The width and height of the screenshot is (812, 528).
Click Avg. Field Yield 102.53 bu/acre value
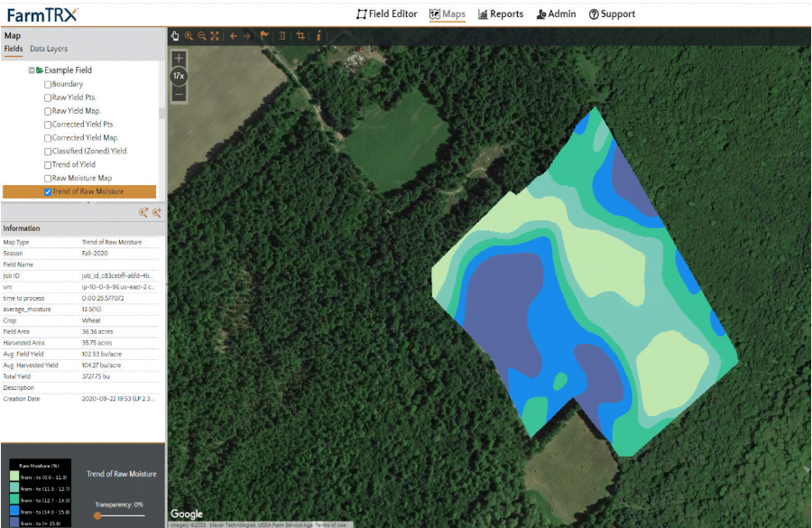tap(101, 355)
